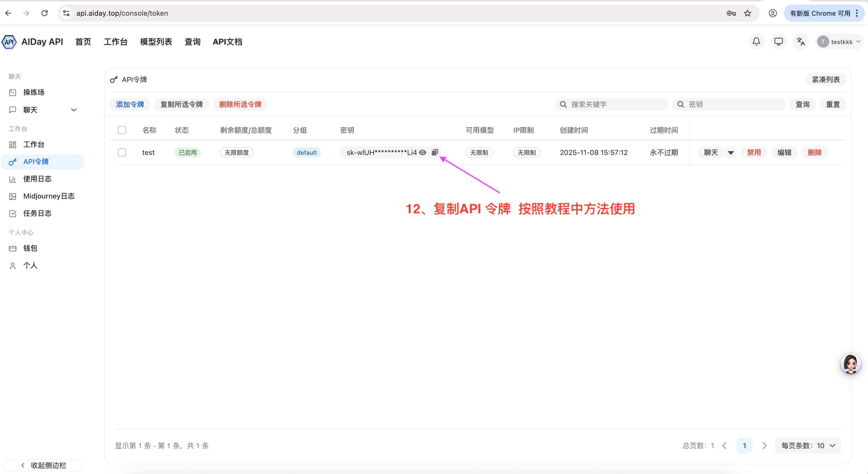Viewport: 868px width, 474px height.
Task: Copy the API key with copy icon
Action: point(435,152)
